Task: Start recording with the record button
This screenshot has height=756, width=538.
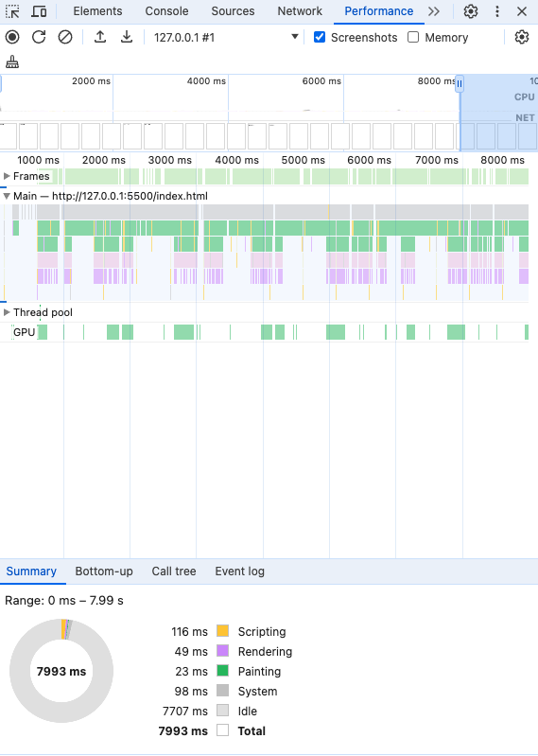Action: coord(12,37)
